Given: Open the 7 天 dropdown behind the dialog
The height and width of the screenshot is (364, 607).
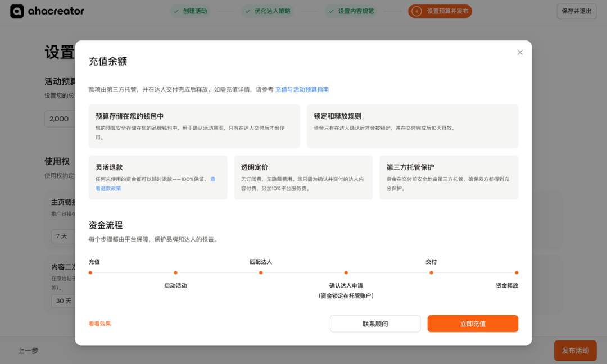Looking at the screenshot, I should pyautogui.click(x=63, y=236).
